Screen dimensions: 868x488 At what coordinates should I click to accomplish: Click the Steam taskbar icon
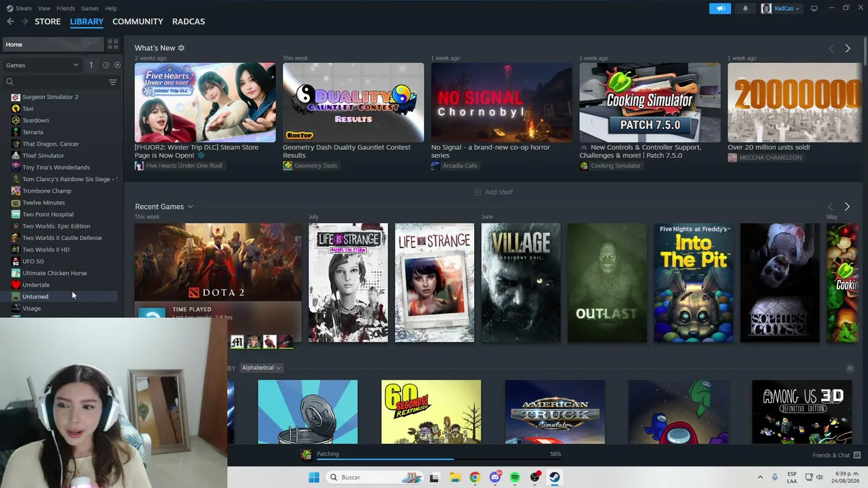point(555,477)
